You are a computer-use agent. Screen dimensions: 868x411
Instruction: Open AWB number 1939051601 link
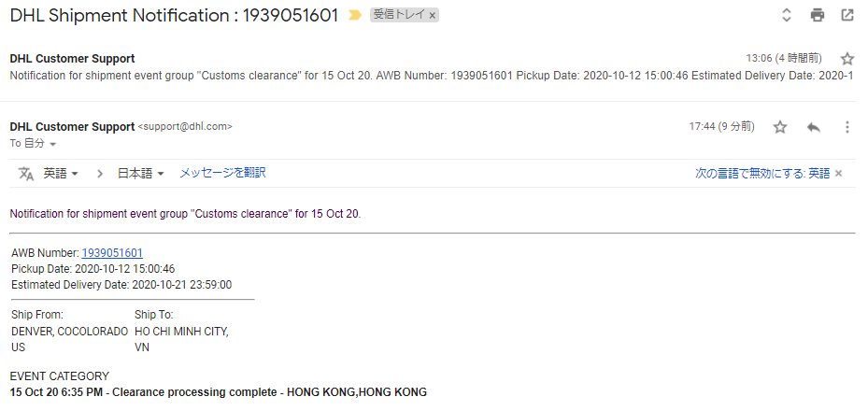pos(112,252)
